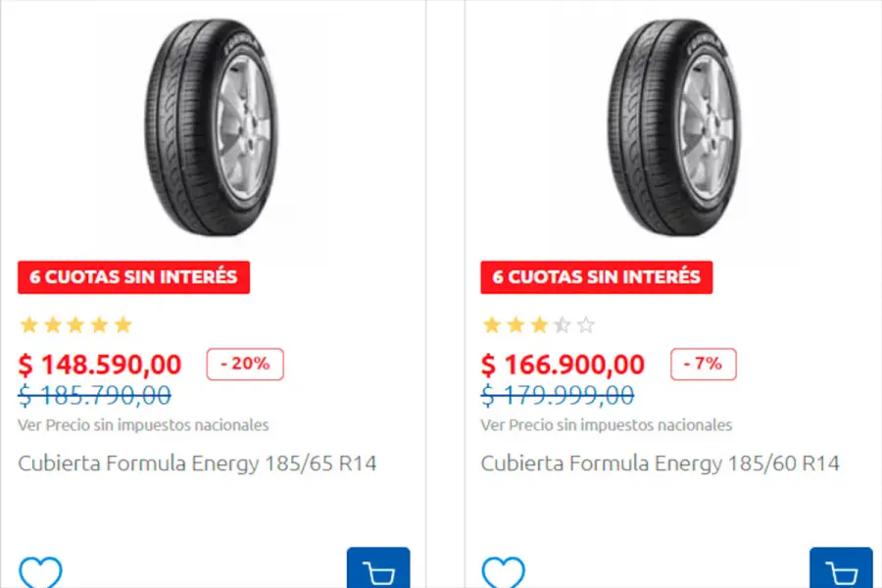Click the three-and-half star rating on right product

538,324
